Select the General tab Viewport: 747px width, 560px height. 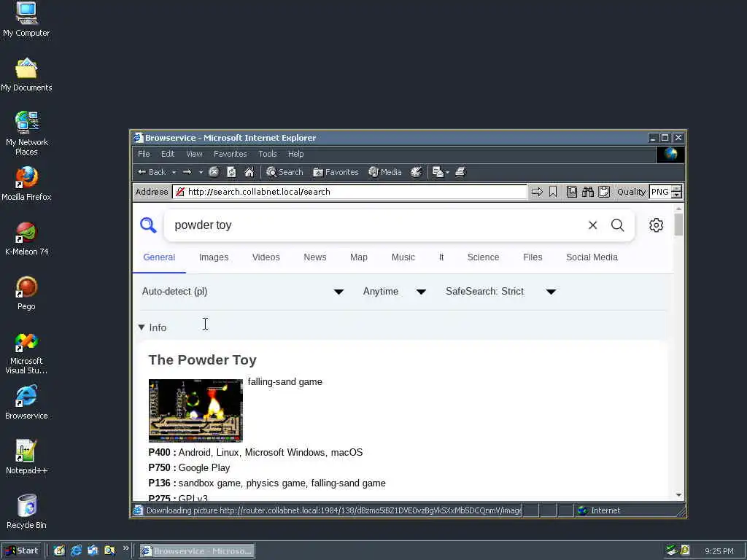pos(159,257)
